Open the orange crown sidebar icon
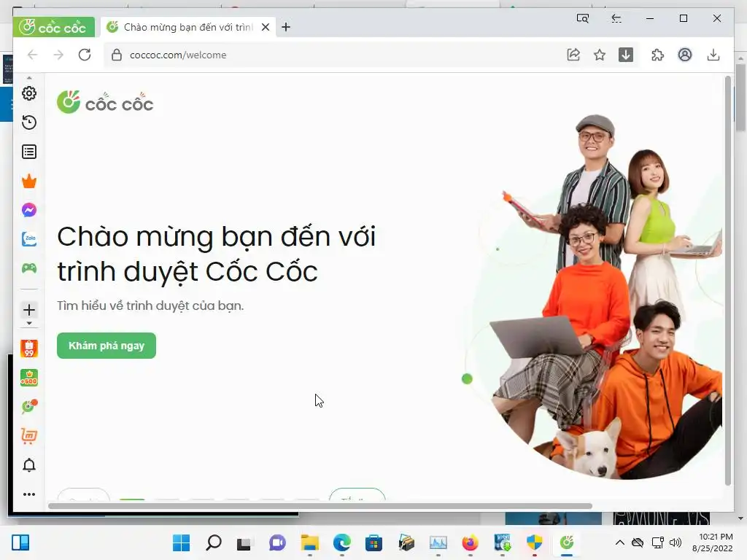The image size is (747, 560). click(29, 181)
